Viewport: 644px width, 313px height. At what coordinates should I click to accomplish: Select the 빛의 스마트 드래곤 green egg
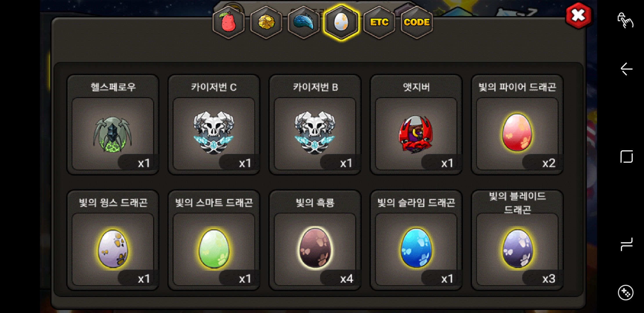(x=214, y=240)
